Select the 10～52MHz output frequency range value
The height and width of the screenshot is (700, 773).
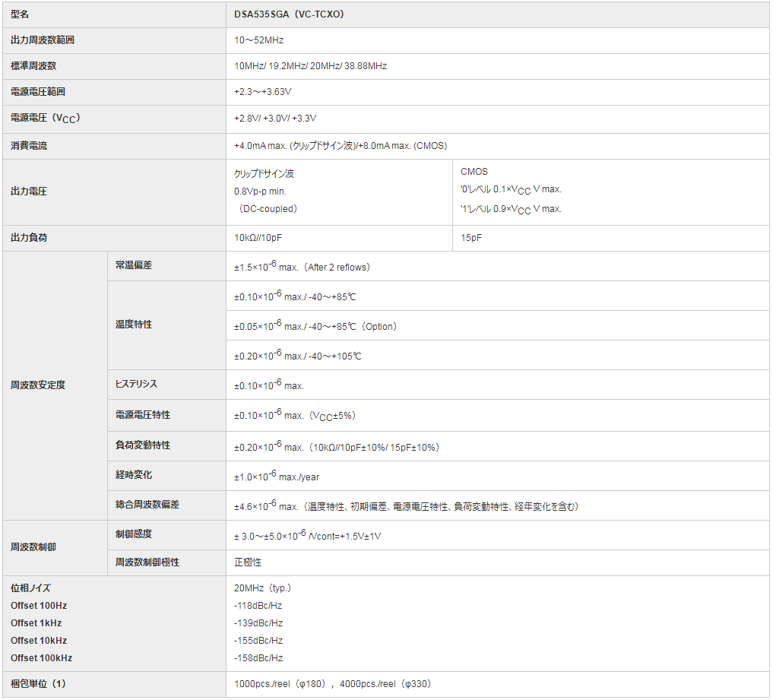point(259,40)
